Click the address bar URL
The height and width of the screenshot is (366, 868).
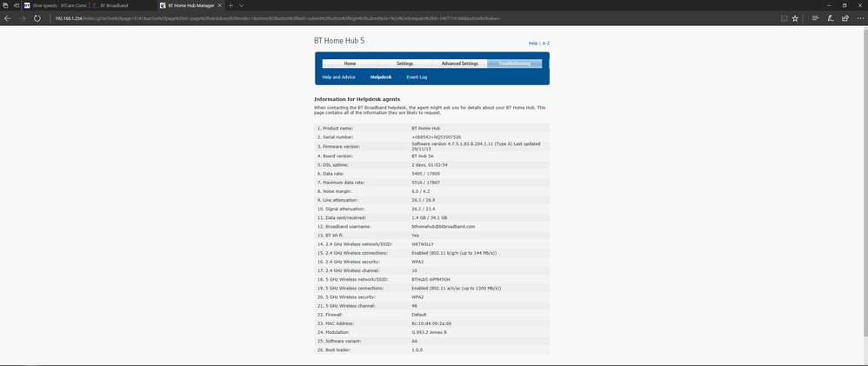click(277, 18)
